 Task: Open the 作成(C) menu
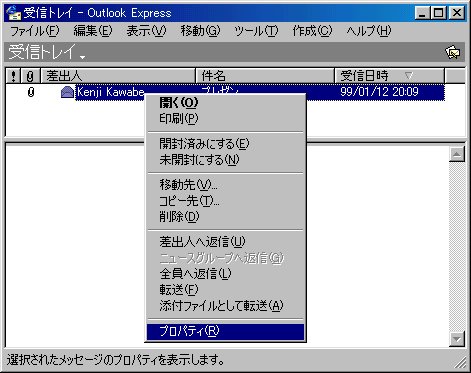[312, 31]
